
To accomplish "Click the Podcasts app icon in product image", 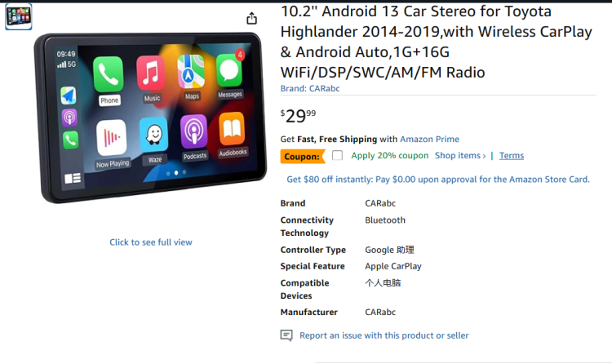I will pos(193,131).
